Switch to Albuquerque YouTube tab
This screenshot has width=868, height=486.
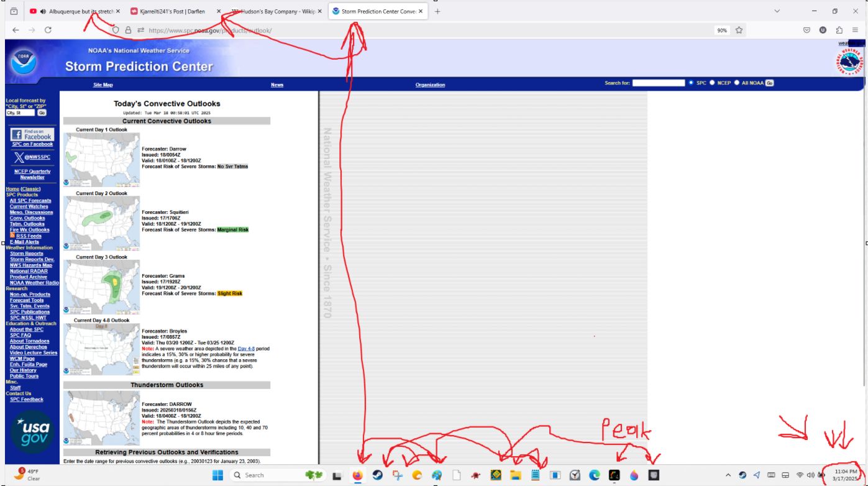pos(75,11)
